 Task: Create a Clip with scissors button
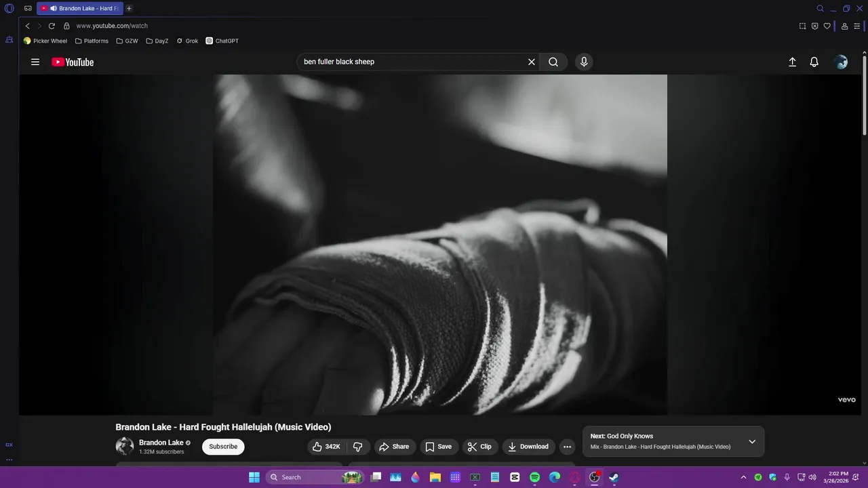tap(480, 447)
